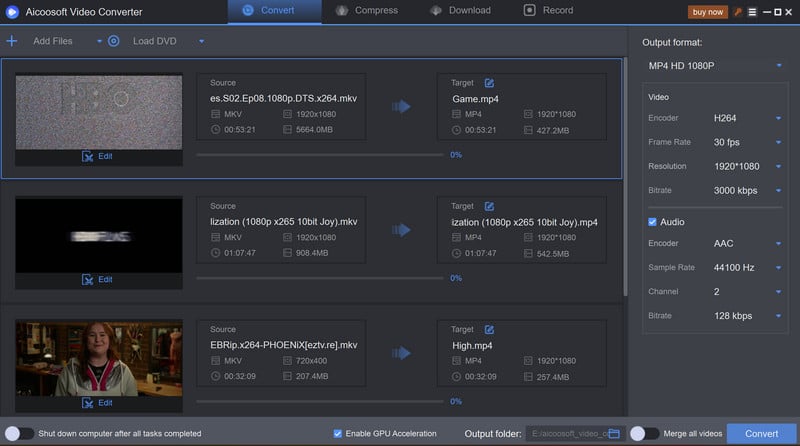The image size is (800, 446).
Task: Click the convert arrow icon in the High.mp4 row
Action: (x=402, y=353)
